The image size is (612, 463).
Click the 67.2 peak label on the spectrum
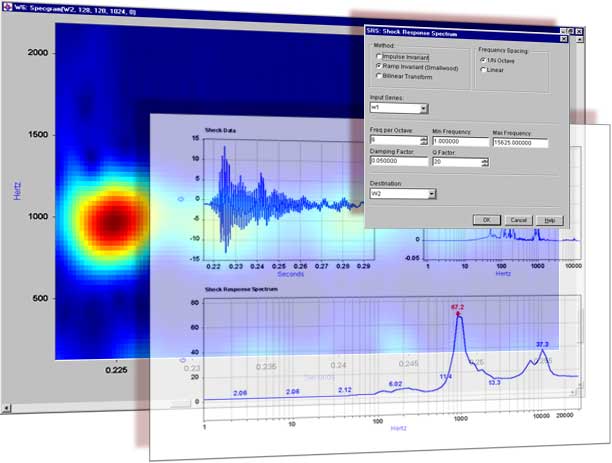[x=457, y=307]
